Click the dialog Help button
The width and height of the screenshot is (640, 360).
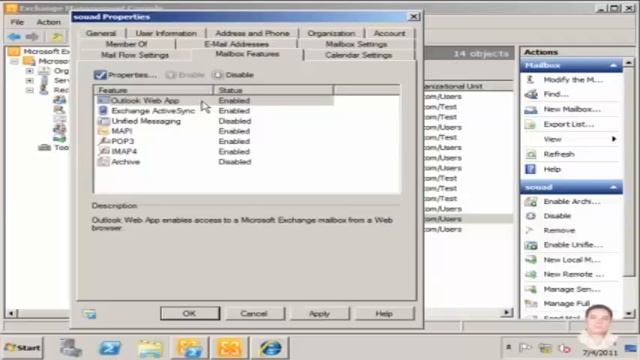(x=384, y=313)
